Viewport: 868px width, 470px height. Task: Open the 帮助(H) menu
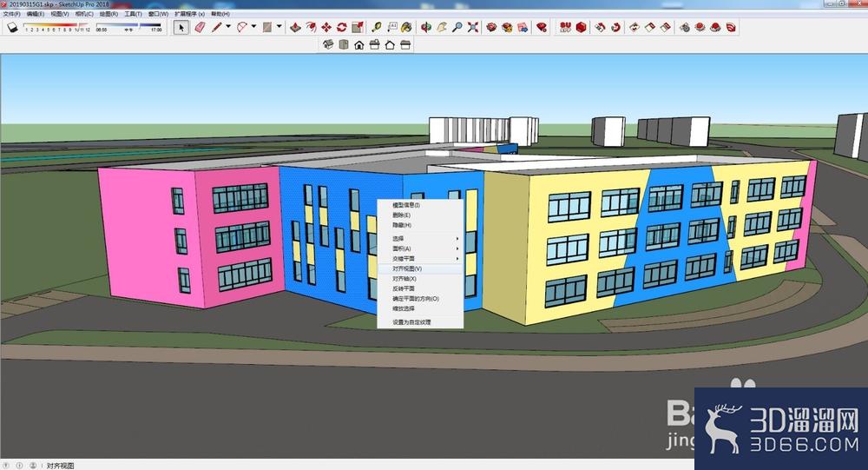(x=220, y=14)
